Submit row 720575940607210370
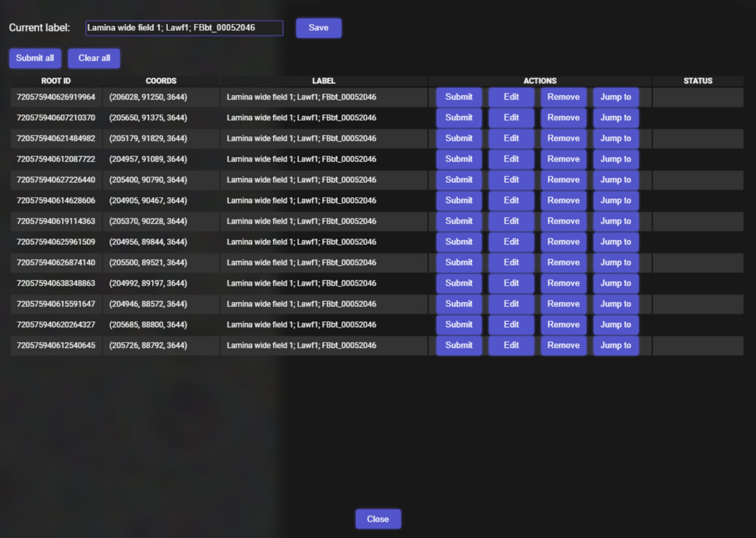Screen dimensions: 756x538 pyautogui.click(x=459, y=118)
